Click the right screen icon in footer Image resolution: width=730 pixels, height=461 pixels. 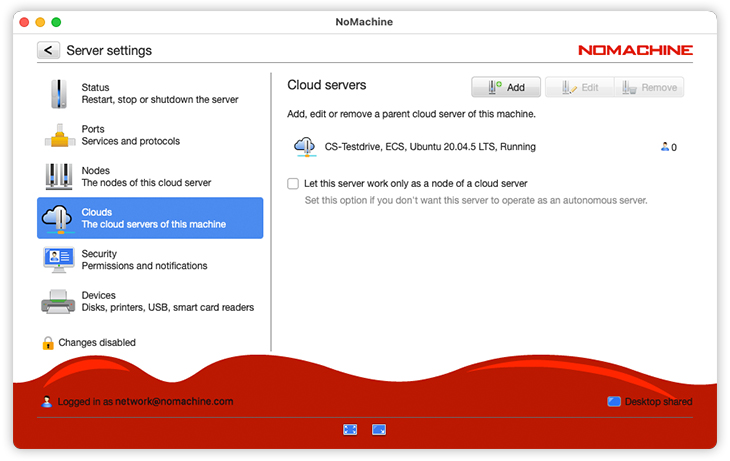point(379,430)
